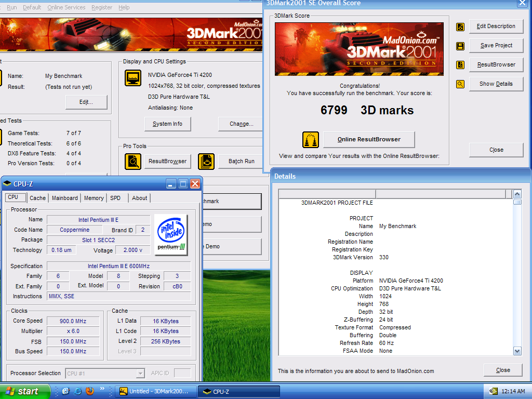Click the CPU-Z title bar chip icon
532x399 pixels.
[7, 184]
